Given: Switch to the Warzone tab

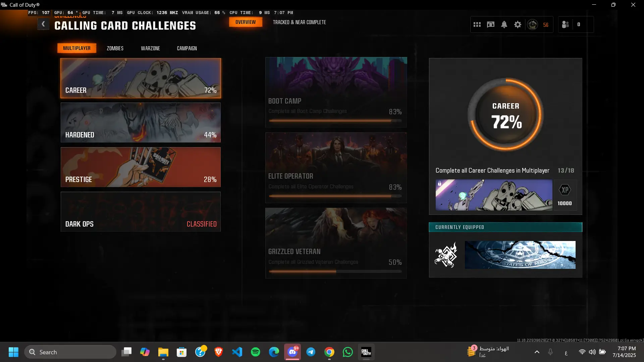Looking at the screenshot, I should pos(150,48).
